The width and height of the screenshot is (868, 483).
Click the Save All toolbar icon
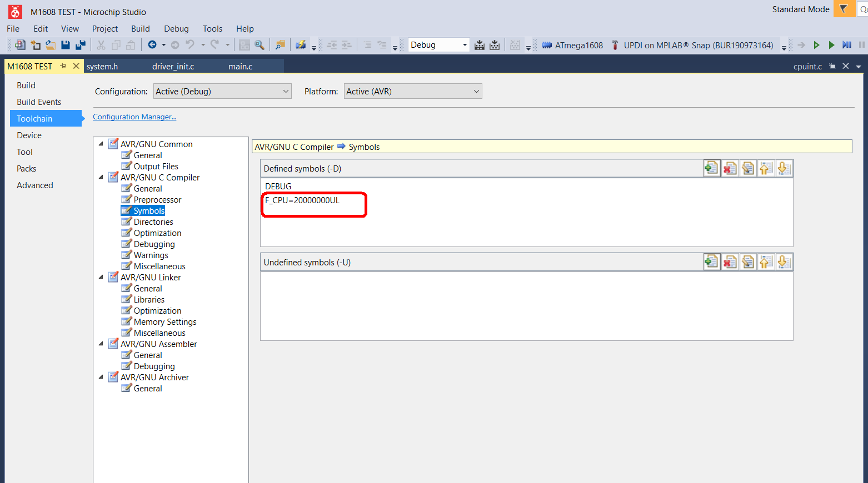(x=81, y=45)
